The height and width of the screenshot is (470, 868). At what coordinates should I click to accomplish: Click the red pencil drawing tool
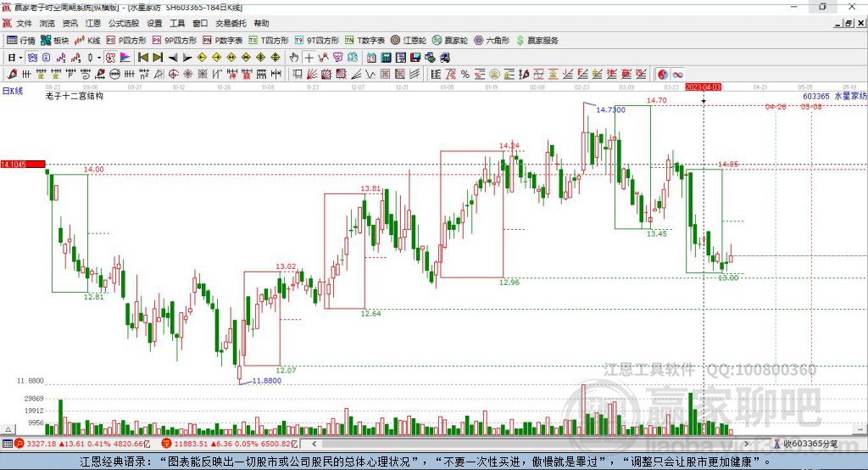click(12, 75)
